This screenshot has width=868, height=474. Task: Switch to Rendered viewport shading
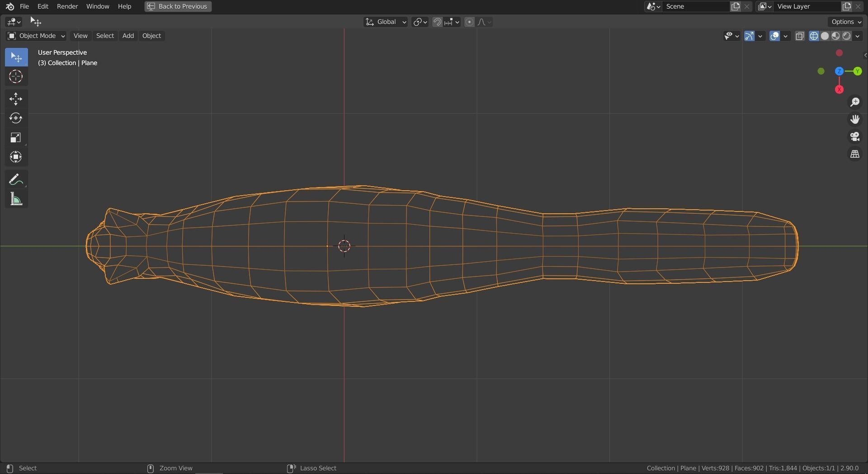(846, 36)
